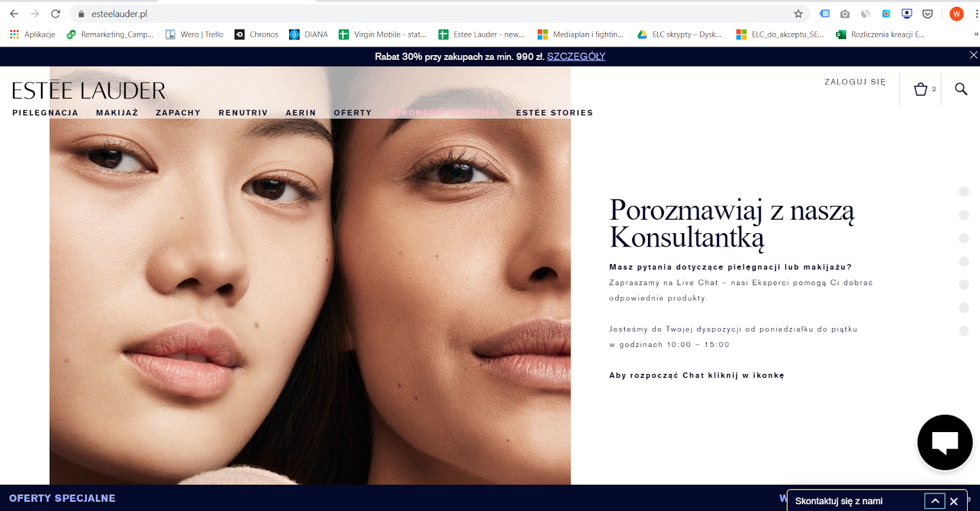Open the shopping bag cart icon
Screen dimensions: 980x511
point(921,89)
